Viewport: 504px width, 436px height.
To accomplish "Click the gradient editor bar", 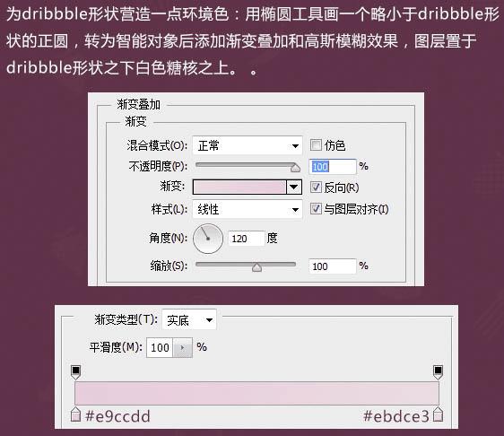I will pos(256,393).
